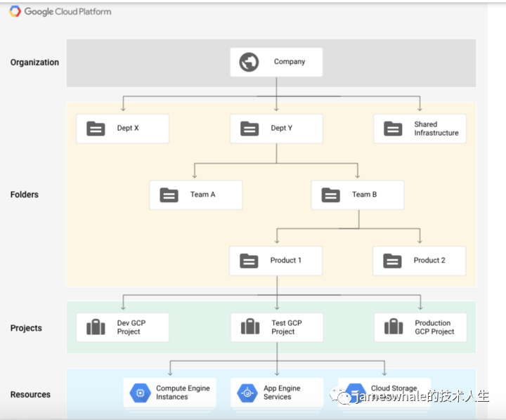This screenshot has height=420, width=506.
Task: Select the "Company" label text
Action: (x=290, y=62)
